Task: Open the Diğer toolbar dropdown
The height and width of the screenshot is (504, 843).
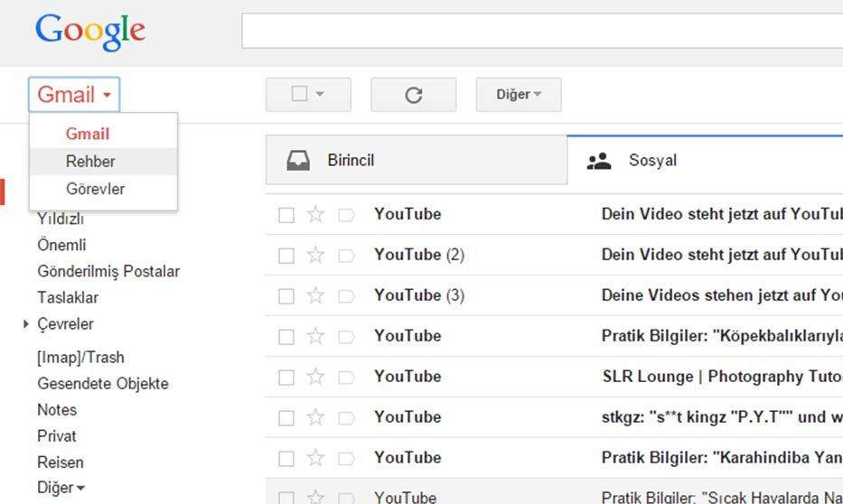Action: click(x=519, y=95)
